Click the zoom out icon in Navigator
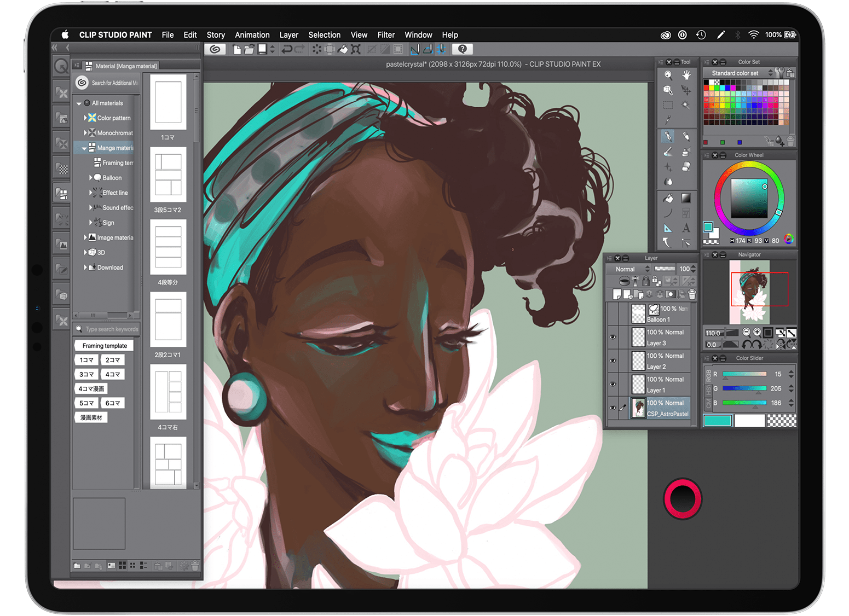The width and height of the screenshot is (849, 616). (x=746, y=332)
